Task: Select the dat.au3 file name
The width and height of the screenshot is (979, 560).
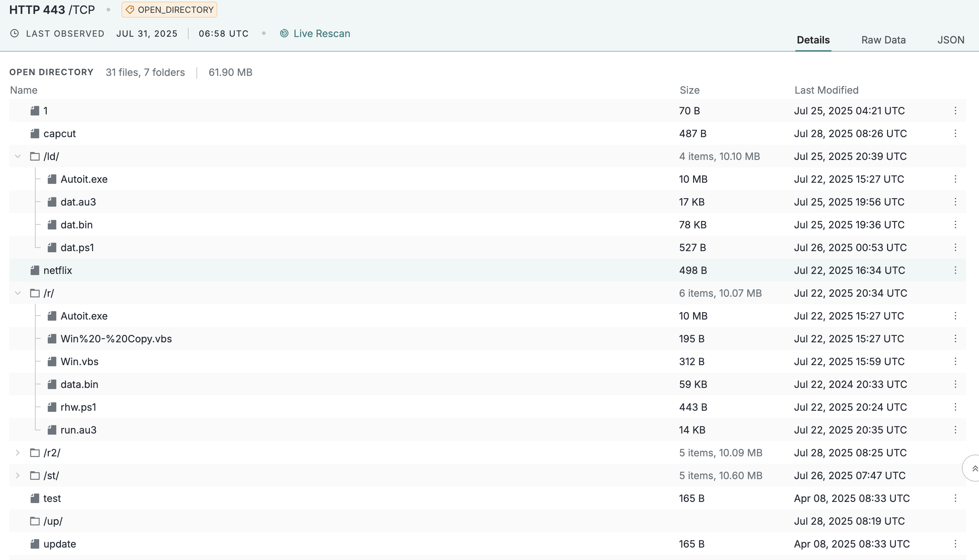Action: tap(78, 202)
